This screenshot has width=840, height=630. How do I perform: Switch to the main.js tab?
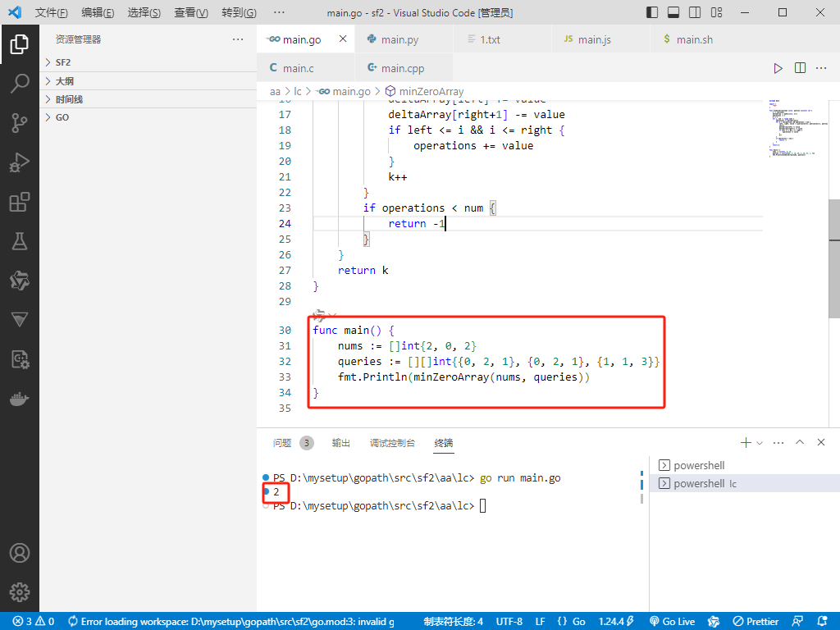(600, 39)
